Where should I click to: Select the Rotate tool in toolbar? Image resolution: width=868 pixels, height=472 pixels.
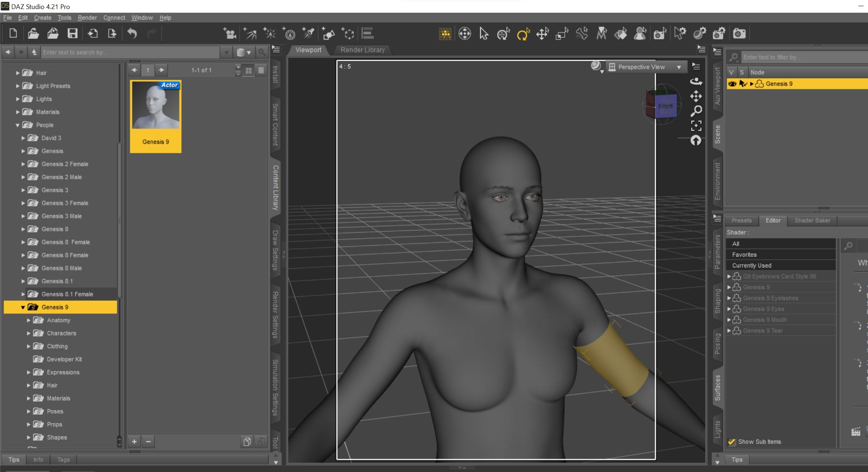523,34
